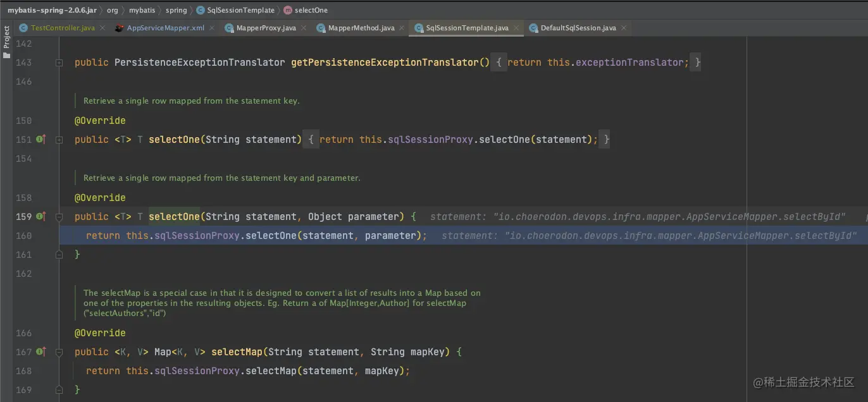Close AppServiceMapper.xml tab
The image size is (868, 402).
(212, 28)
